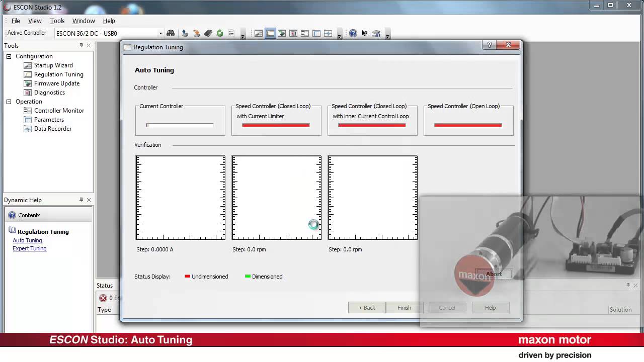Click the About device info toolbar icon
The width and height of the screenshot is (644, 362).
(376, 33)
